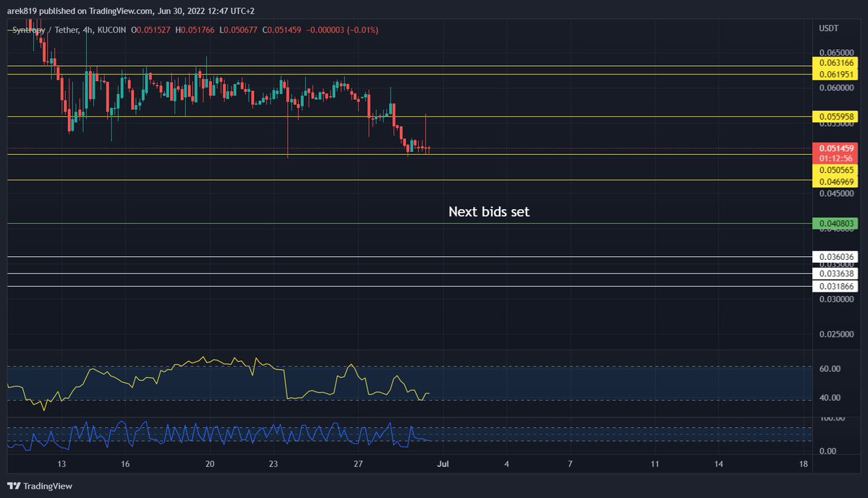Click the Next bids set annotation
868x498 pixels.
[489, 211]
